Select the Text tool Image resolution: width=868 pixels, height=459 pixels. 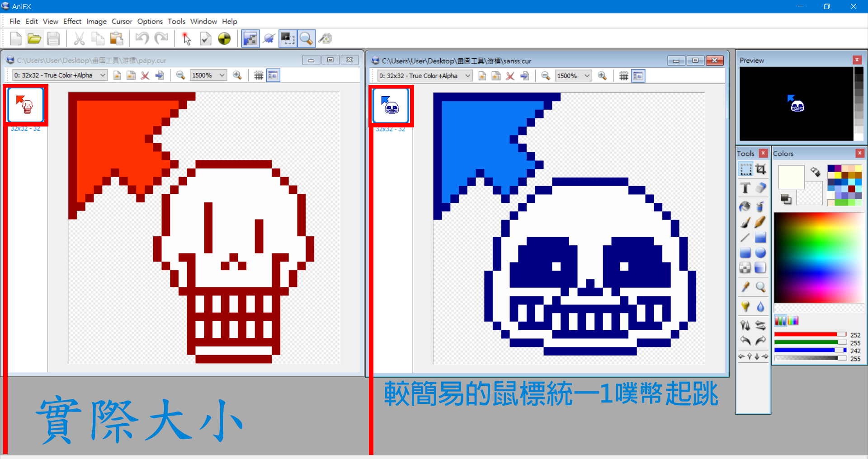point(745,187)
